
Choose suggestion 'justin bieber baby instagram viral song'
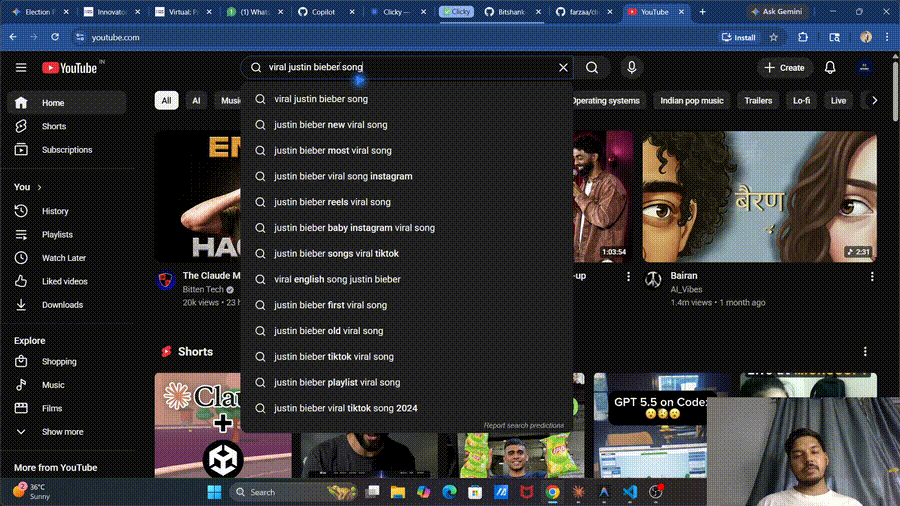[406, 228]
